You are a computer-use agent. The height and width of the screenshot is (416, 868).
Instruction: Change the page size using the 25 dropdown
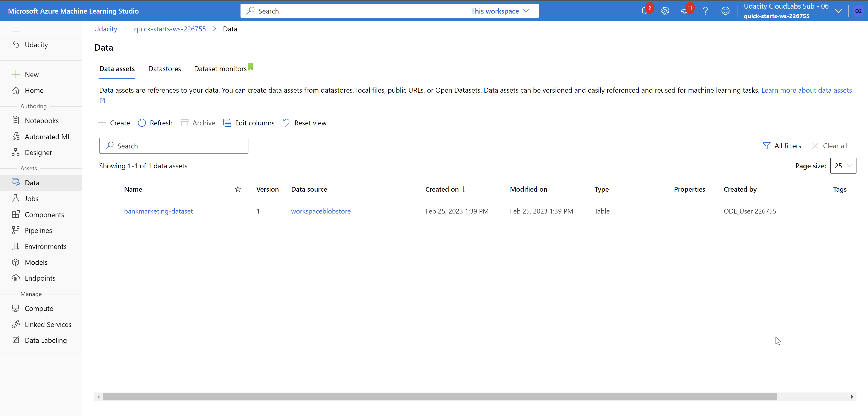click(x=843, y=165)
